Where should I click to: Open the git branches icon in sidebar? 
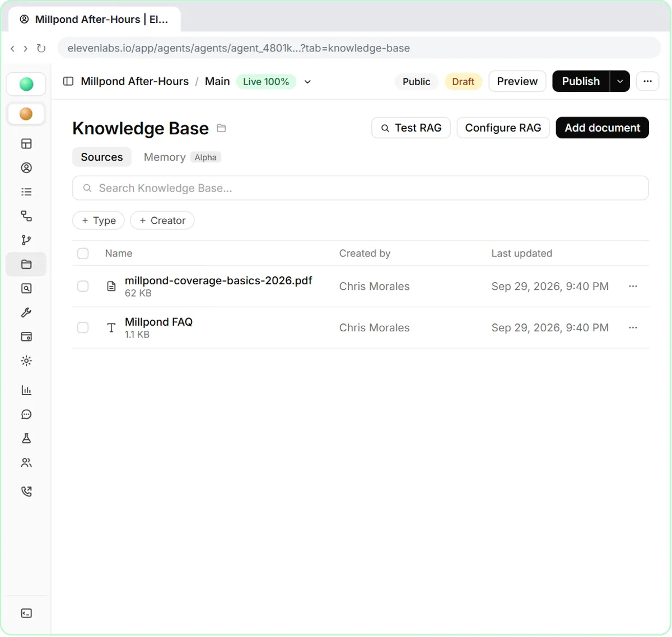tap(26, 240)
